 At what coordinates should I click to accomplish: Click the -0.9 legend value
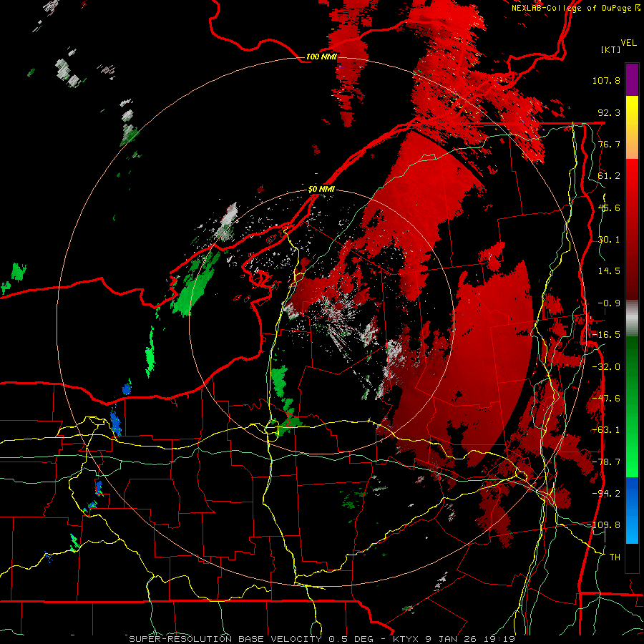(609, 303)
